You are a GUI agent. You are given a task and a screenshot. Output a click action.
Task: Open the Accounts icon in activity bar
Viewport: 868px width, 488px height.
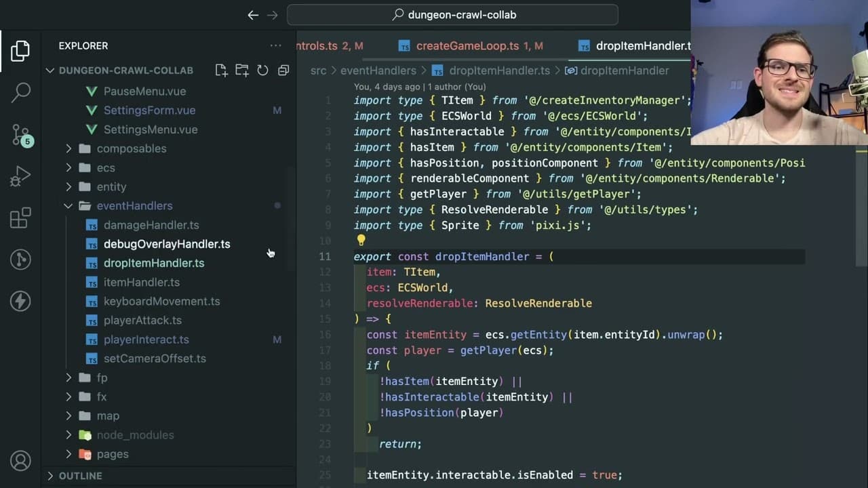20,461
